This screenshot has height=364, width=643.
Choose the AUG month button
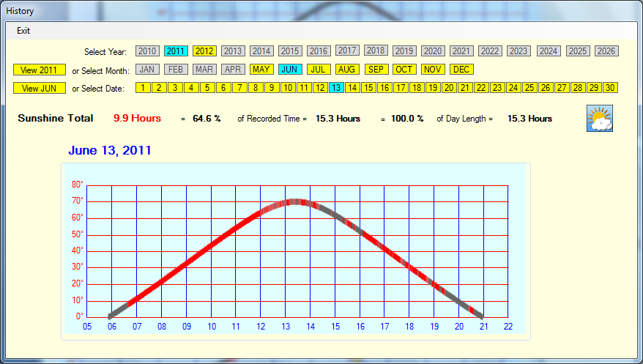[x=347, y=70]
